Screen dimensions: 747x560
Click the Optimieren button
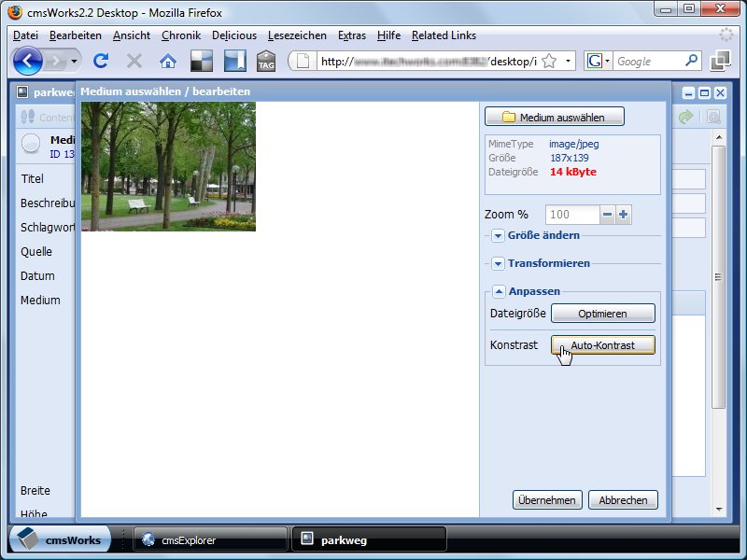pyautogui.click(x=603, y=314)
